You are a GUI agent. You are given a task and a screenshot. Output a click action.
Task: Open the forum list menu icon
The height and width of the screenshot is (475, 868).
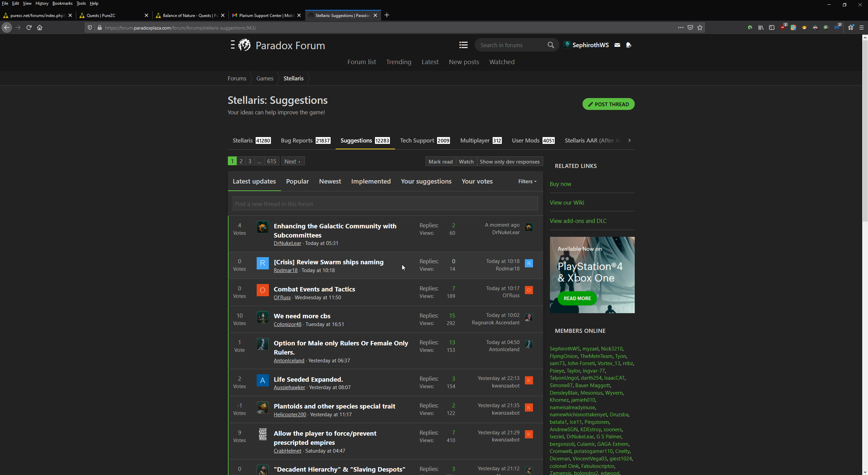click(x=463, y=45)
